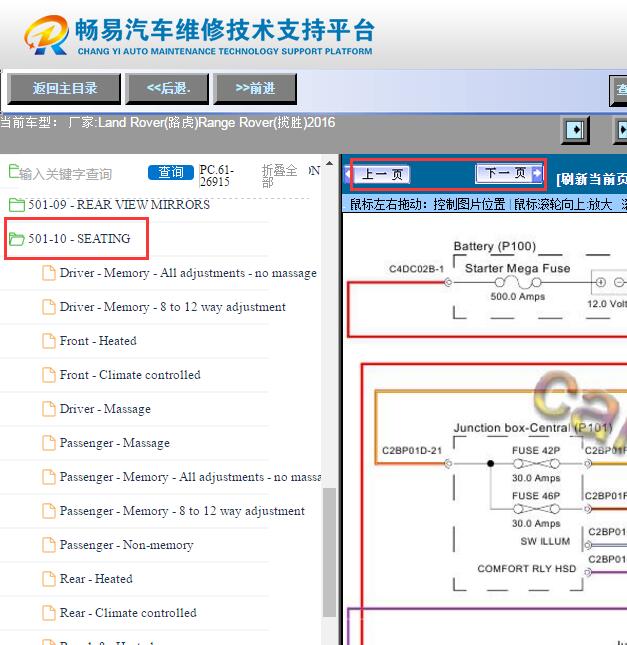
Task: Open the next page with 下一页
Action: [x=509, y=173]
